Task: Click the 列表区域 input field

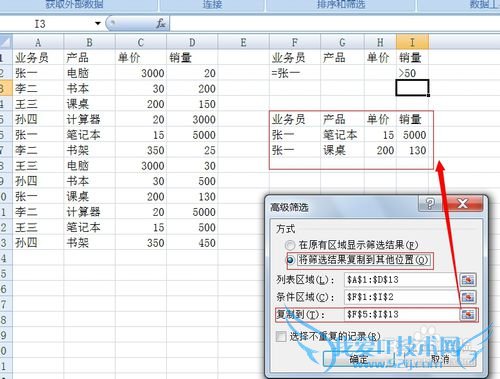Action: coord(401,280)
